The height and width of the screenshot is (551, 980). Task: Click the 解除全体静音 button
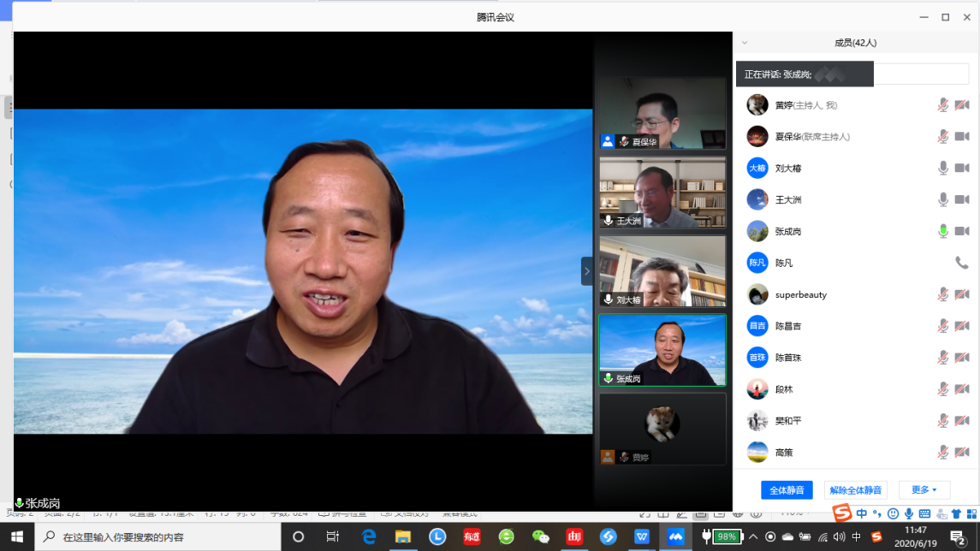coord(855,490)
